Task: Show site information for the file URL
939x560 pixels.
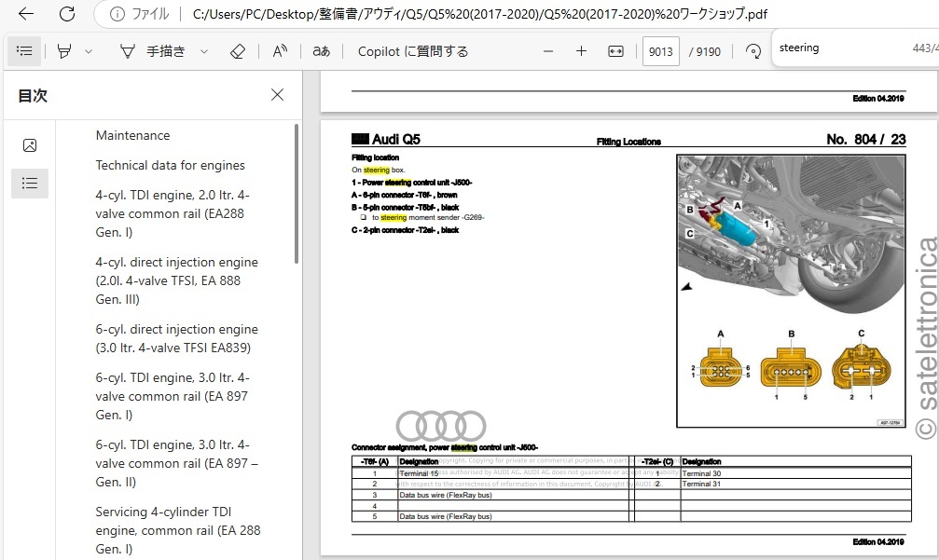Action: pos(117,14)
